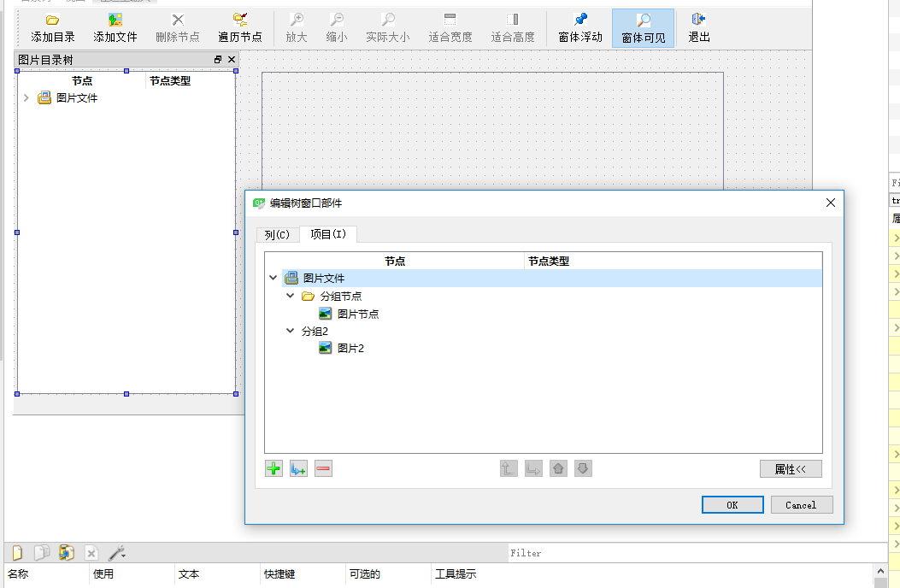This screenshot has width=900, height=588.
Task: Click the new action icon in action editor
Action: pyautogui.click(x=17, y=552)
